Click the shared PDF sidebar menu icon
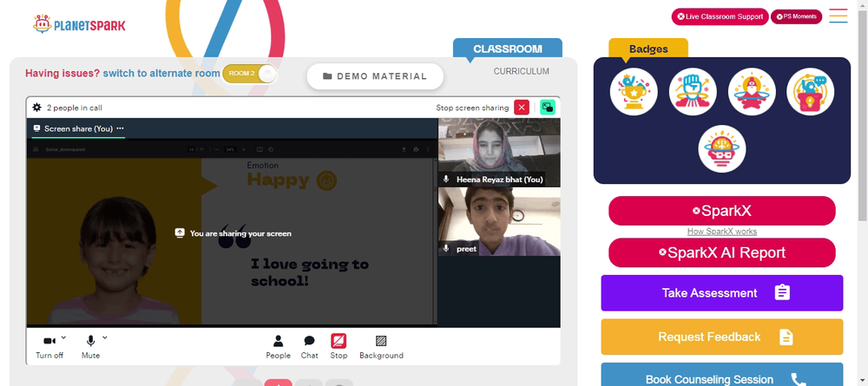 pyautogui.click(x=36, y=149)
